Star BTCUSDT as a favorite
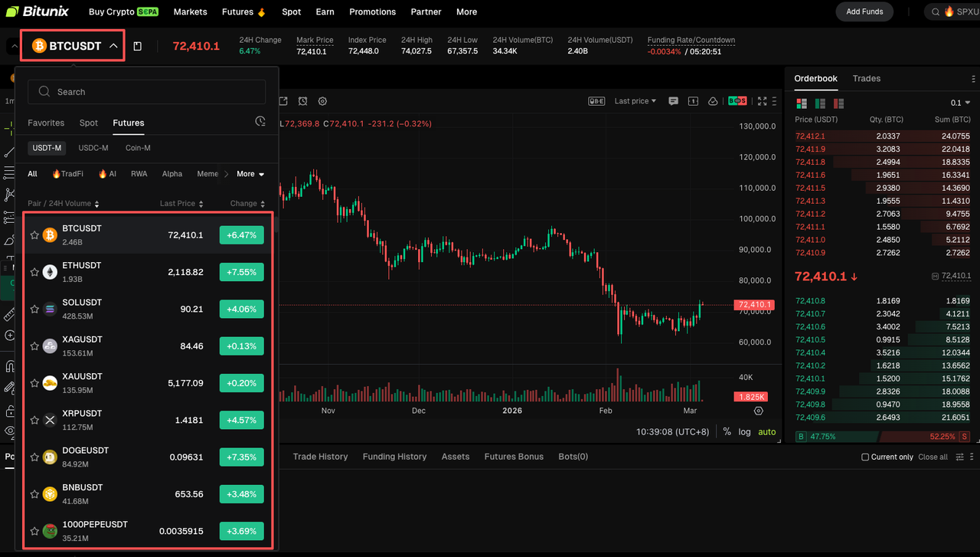980x557 pixels. (x=34, y=235)
